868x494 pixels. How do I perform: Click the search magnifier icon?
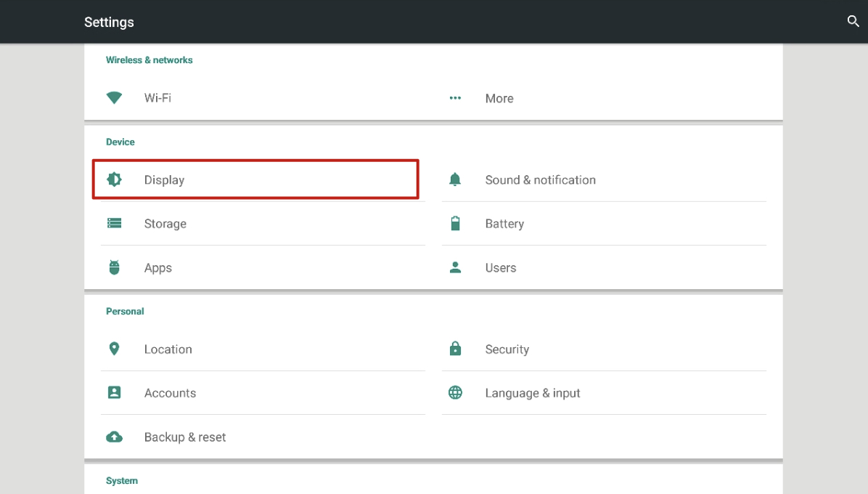click(853, 22)
